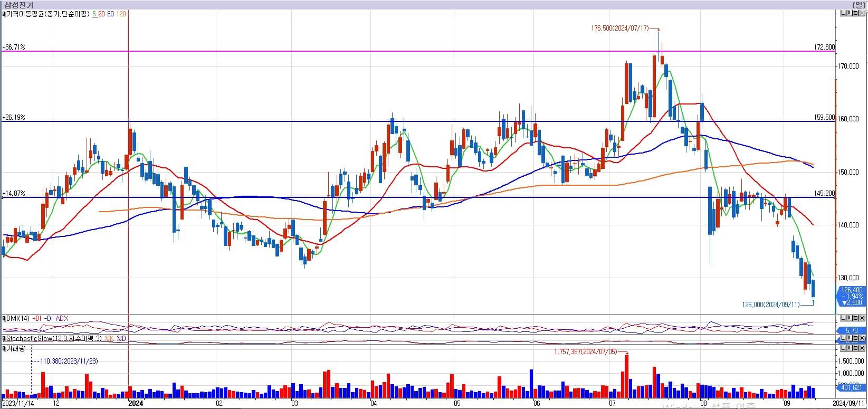Select the 159,500 horizontal line label
Image resolution: width=868 pixels, height=409 pixels.
(x=825, y=118)
